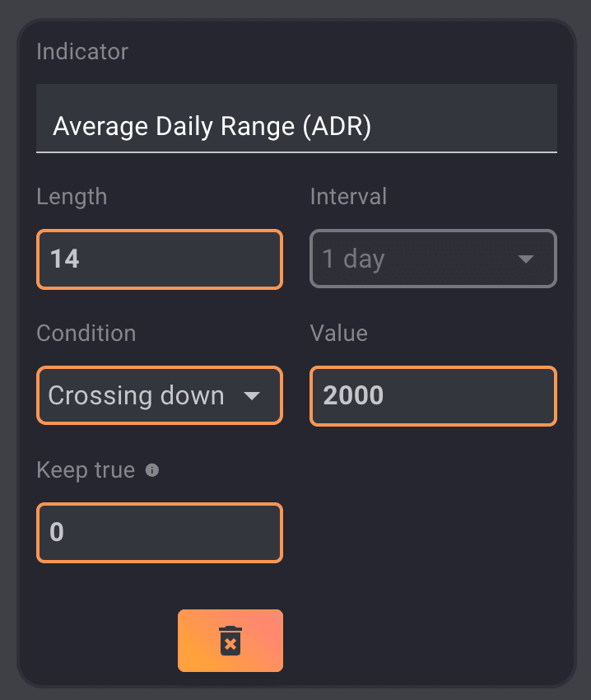Click the Indicator label
Screen dimensions: 591x700
tap(82, 52)
